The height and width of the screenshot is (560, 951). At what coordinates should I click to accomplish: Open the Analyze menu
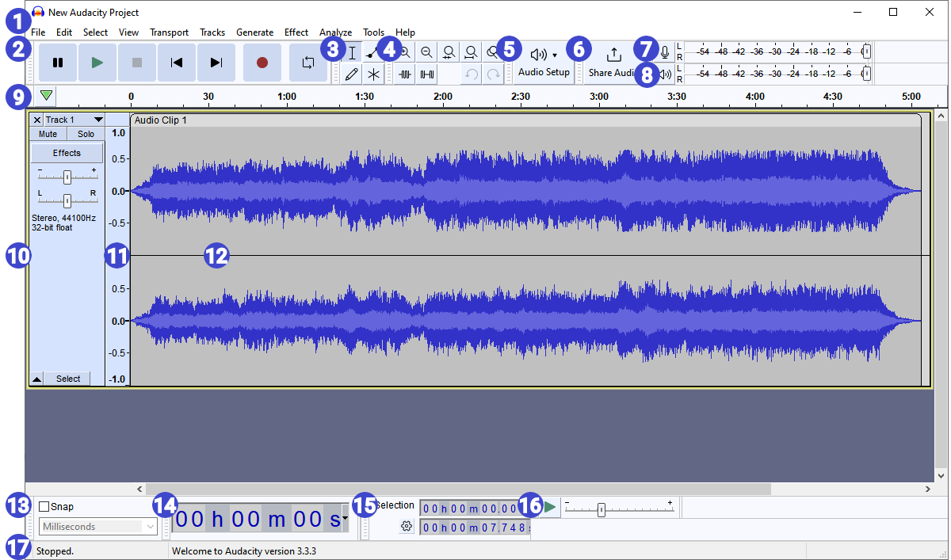(x=336, y=32)
